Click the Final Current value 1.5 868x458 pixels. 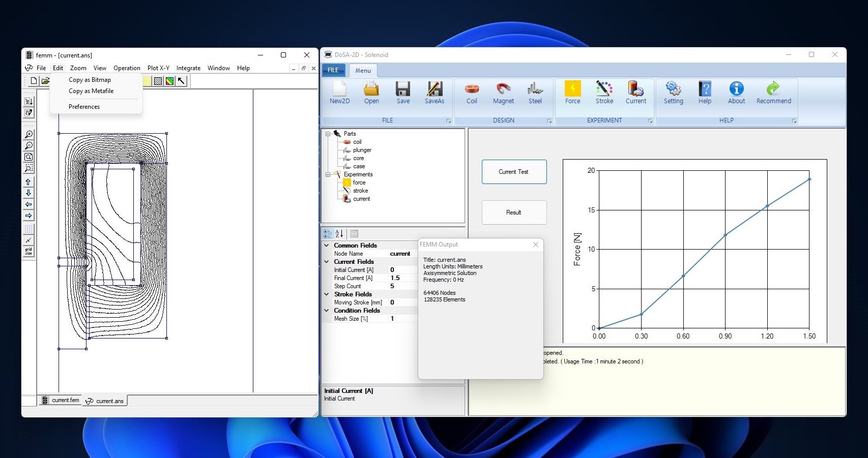[403, 278]
